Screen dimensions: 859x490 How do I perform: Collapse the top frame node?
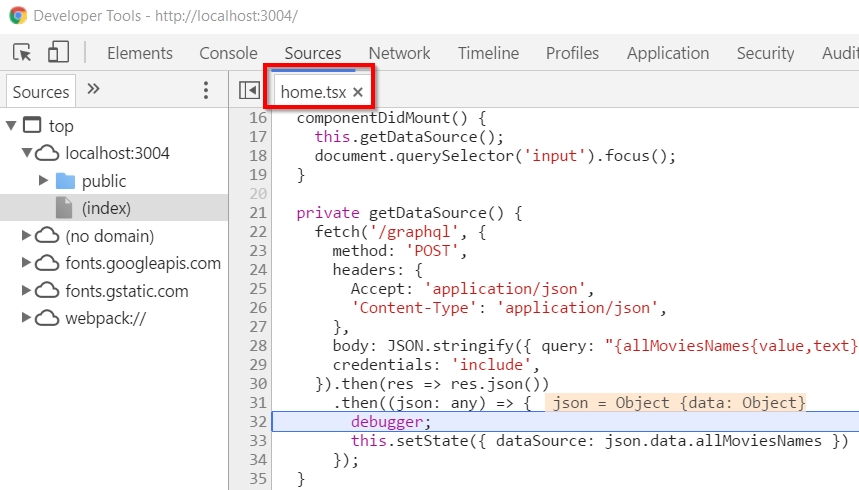pos(11,126)
